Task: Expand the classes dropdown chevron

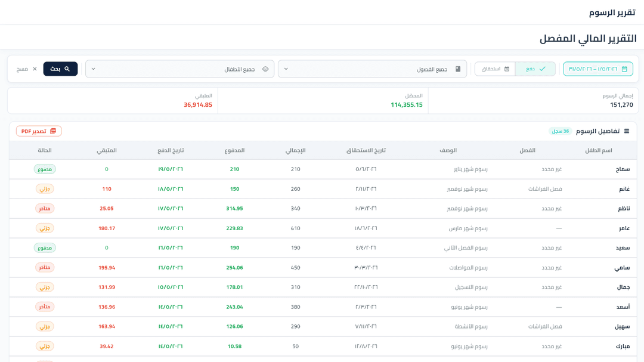Action: click(286, 69)
